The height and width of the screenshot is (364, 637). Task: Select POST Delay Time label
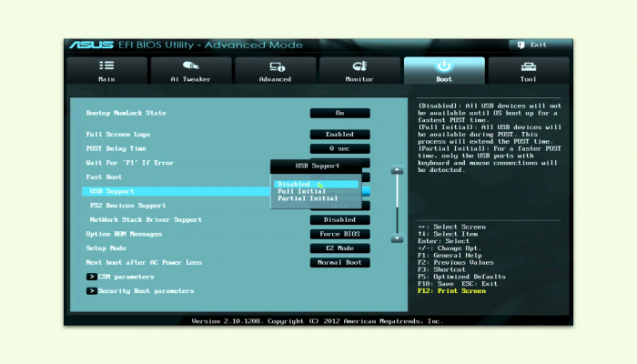click(116, 148)
